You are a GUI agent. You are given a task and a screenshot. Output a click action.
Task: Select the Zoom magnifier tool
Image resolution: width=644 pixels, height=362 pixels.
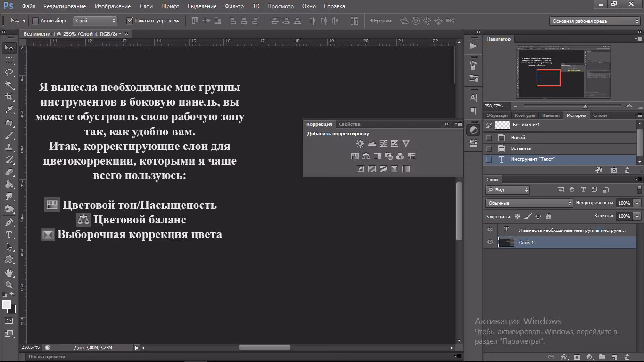(x=9, y=285)
